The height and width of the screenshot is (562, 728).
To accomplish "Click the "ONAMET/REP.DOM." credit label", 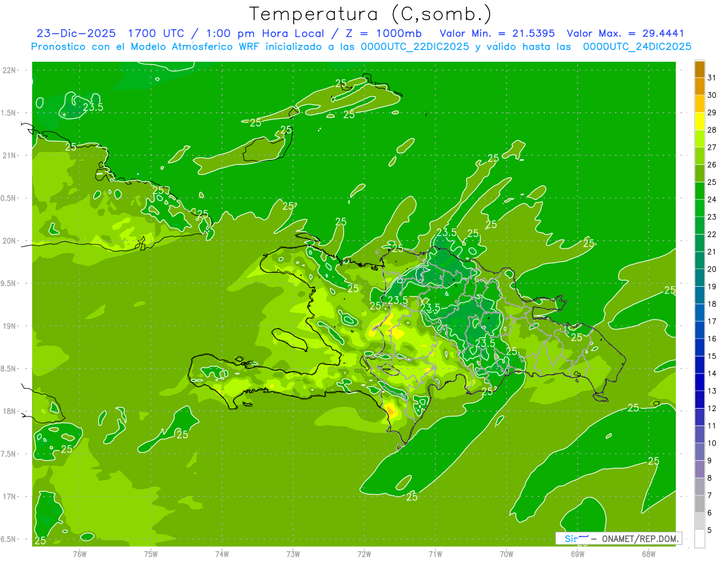I will click(x=640, y=538).
